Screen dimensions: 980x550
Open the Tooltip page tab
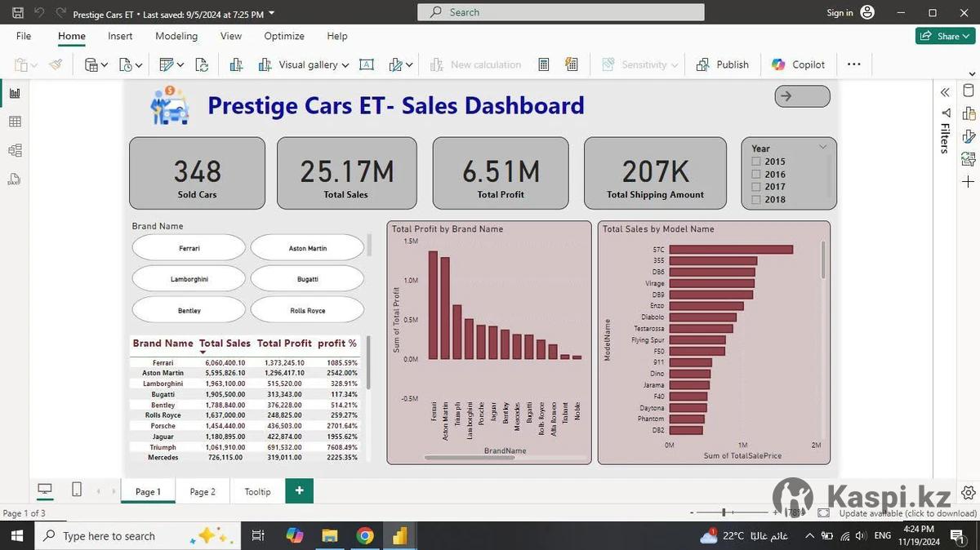(x=257, y=491)
